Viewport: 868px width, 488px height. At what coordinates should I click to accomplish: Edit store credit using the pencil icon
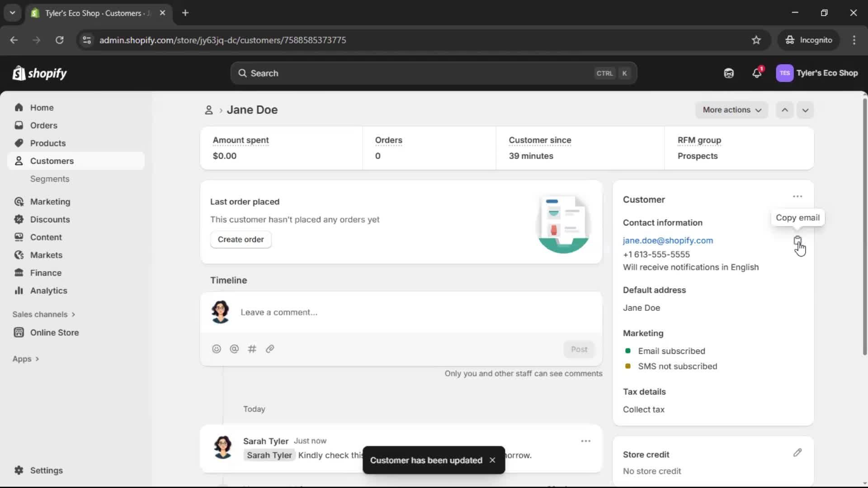(x=797, y=453)
